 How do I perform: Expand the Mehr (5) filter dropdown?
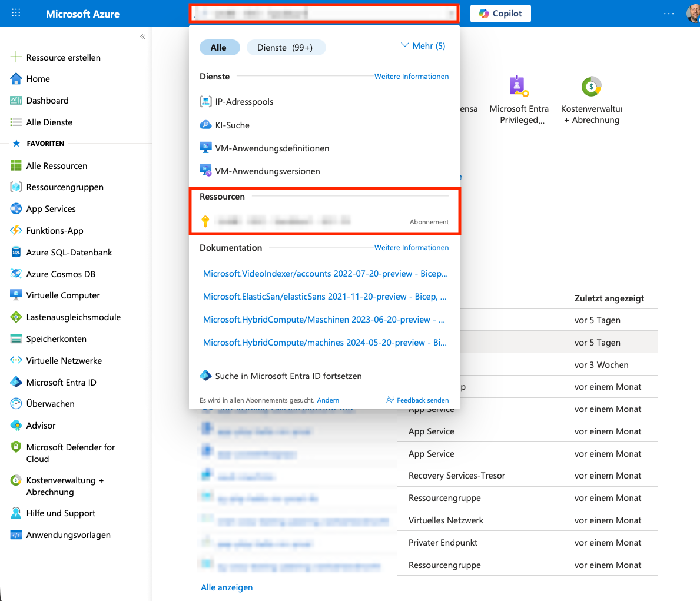click(x=423, y=46)
